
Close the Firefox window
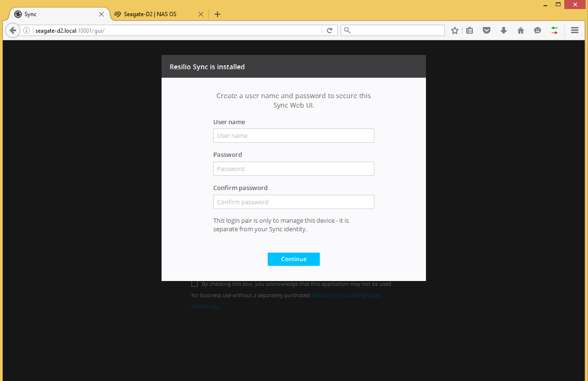click(x=576, y=4)
